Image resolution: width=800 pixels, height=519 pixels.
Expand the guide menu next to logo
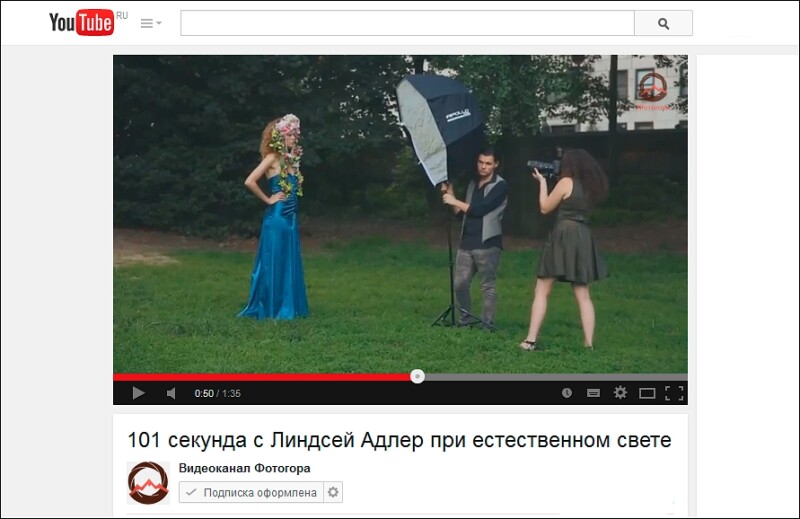tap(151, 23)
